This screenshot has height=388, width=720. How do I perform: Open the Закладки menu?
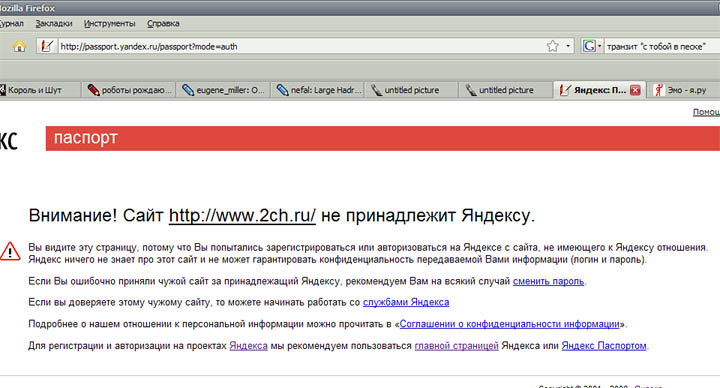click(54, 23)
